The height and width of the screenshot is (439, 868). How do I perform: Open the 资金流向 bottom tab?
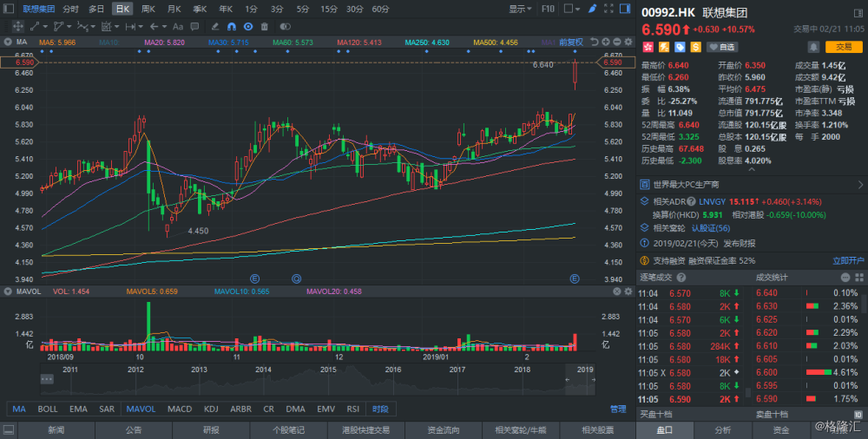tap(444, 429)
